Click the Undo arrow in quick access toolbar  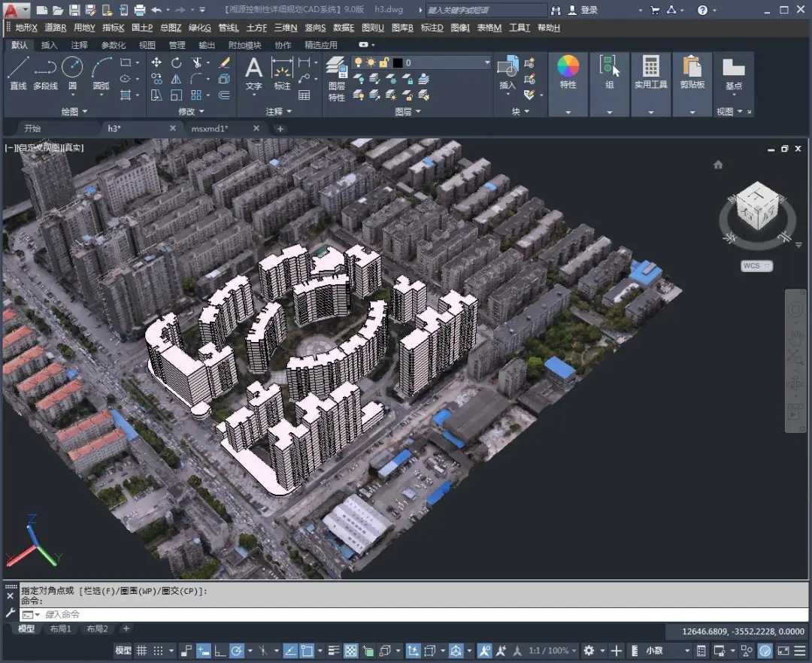156,10
